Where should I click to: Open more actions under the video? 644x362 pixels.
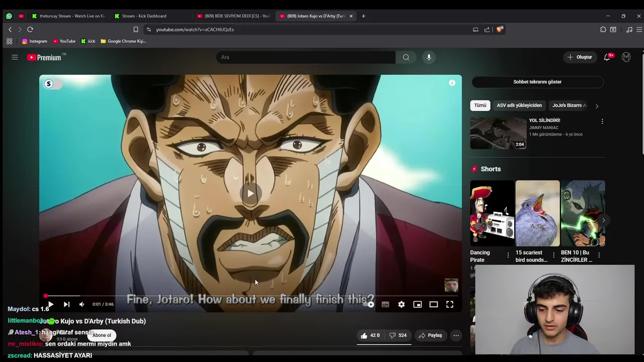point(456,335)
